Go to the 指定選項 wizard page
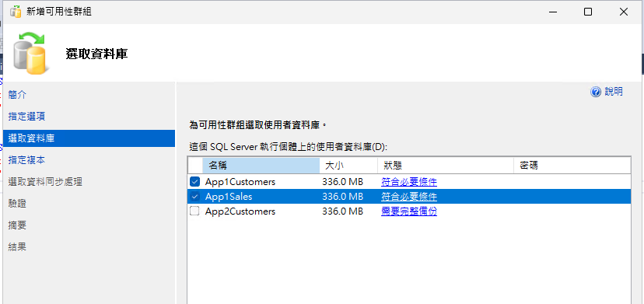The height and width of the screenshot is (304, 644). point(26,117)
